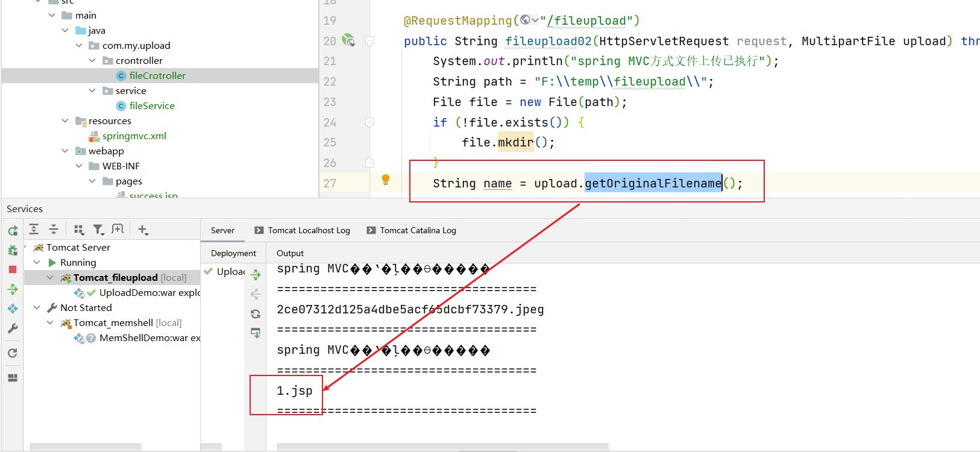Click Open in New Tab icon
980x452 pixels.
(x=118, y=229)
